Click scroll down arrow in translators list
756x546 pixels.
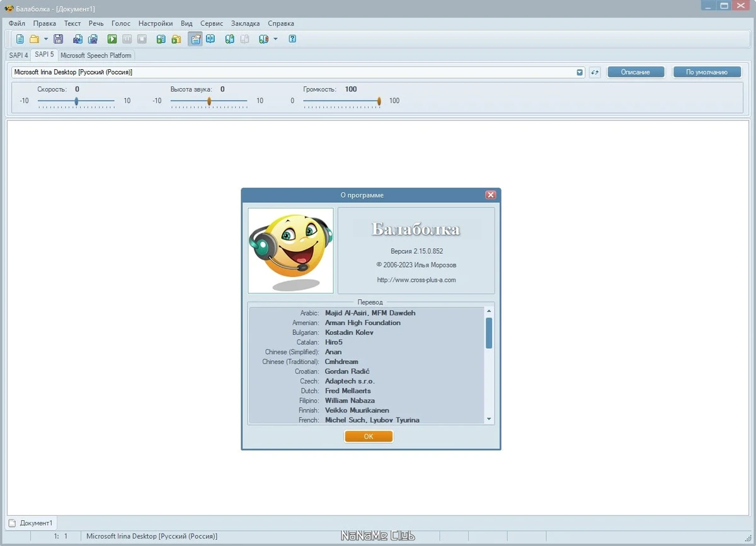tap(489, 419)
